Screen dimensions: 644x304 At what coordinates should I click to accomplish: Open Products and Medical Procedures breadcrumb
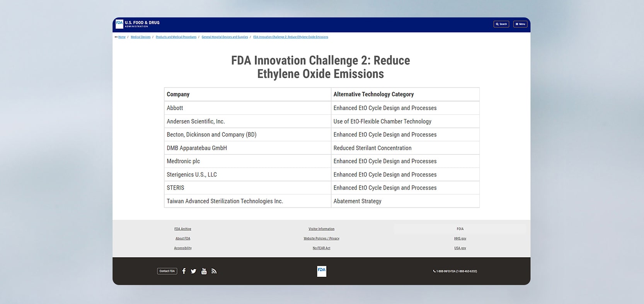tap(176, 37)
